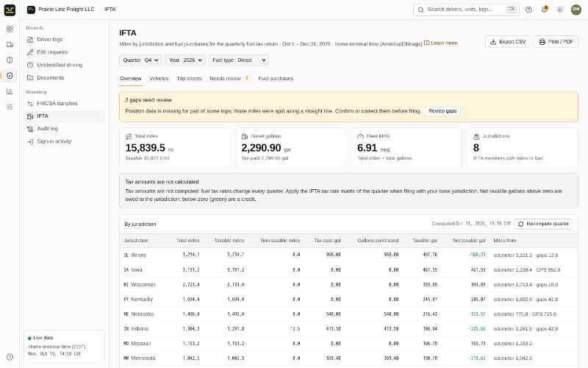Switch to the Needs review tab
This screenshot has width=588, height=368.
point(229,79)
